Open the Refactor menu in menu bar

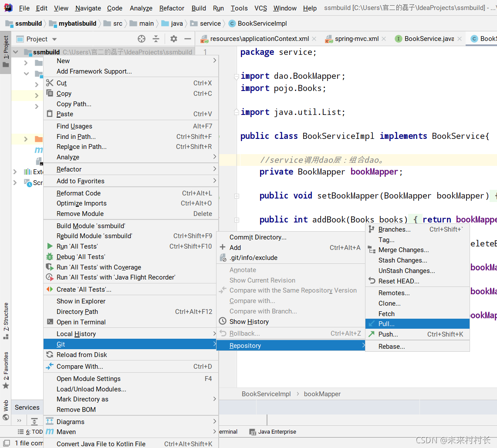coord(172,8)
